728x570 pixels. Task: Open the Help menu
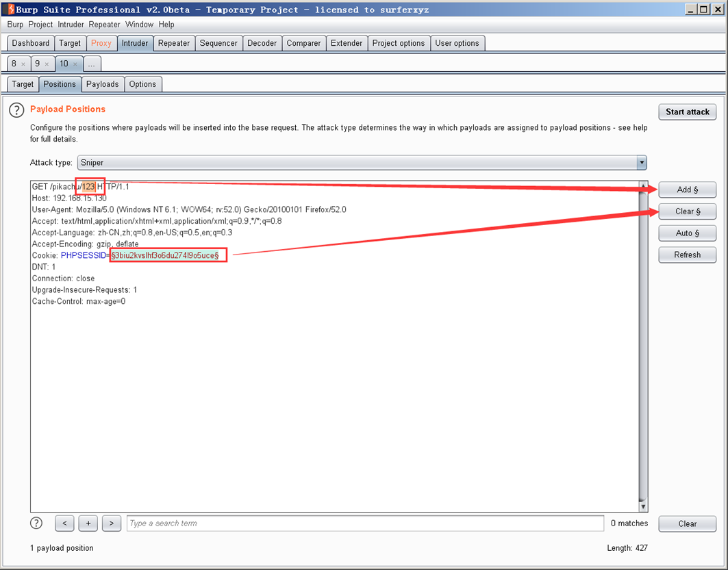[166, 25]
